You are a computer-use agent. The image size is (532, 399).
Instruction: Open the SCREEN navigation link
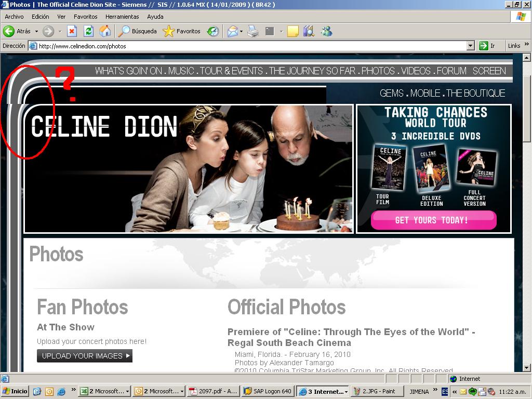click(489, 71)
